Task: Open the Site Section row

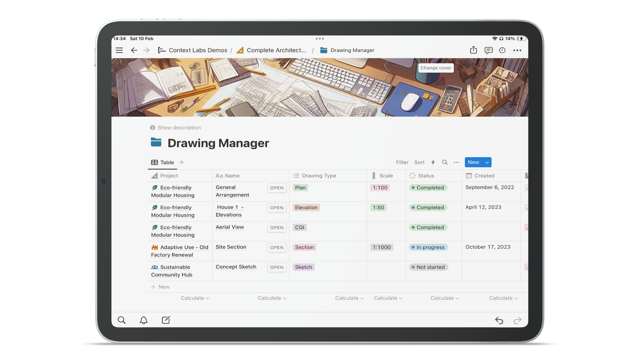Action: [x=277, y=247]
